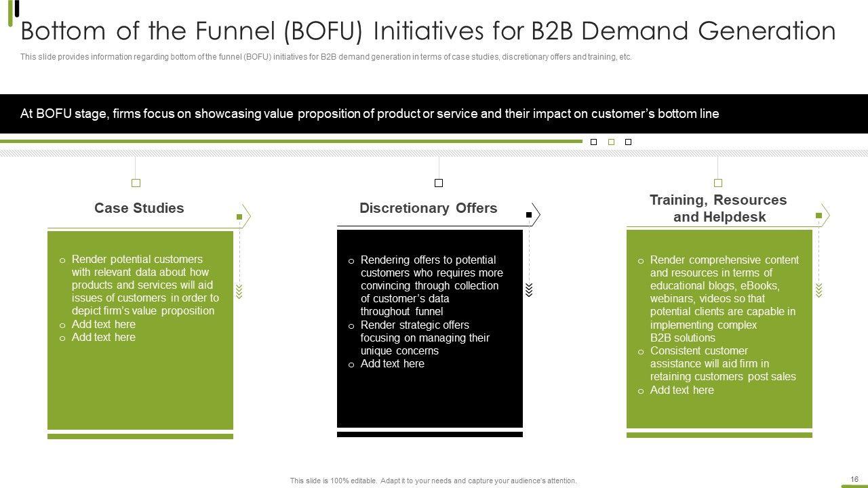
Task: Click the slide number 16 in the corner
Action: pos(854,479)
